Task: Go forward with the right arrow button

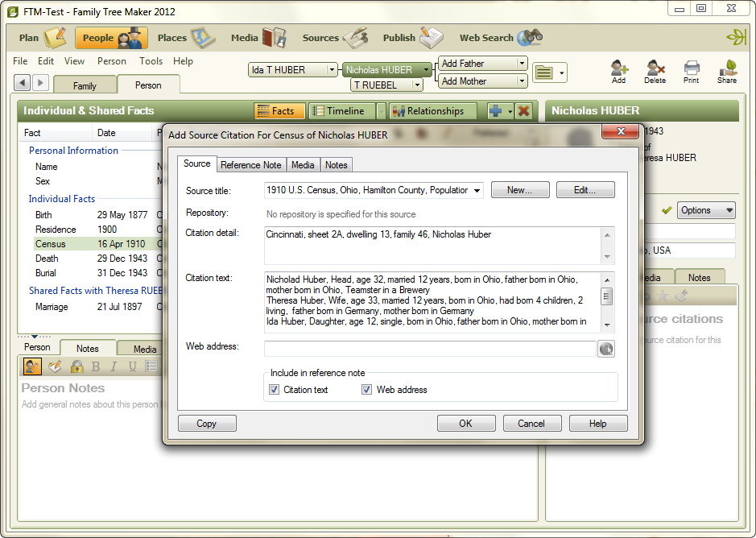Action: point(40,82)
